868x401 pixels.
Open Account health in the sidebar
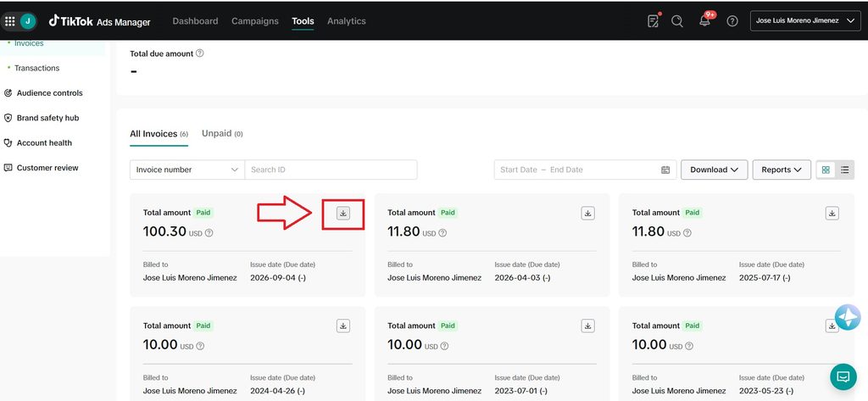click(x=44, y=143)
